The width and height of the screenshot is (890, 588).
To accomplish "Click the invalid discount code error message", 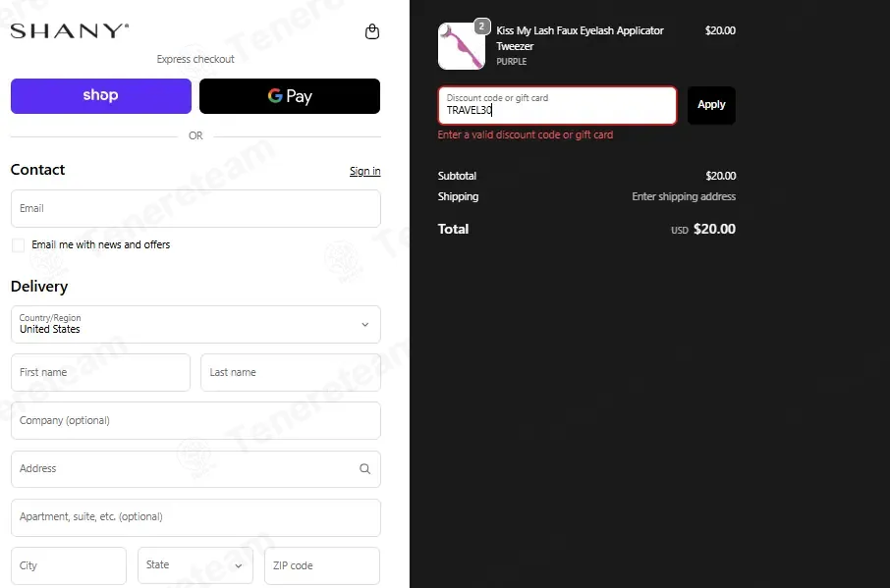I will (525, 134).
